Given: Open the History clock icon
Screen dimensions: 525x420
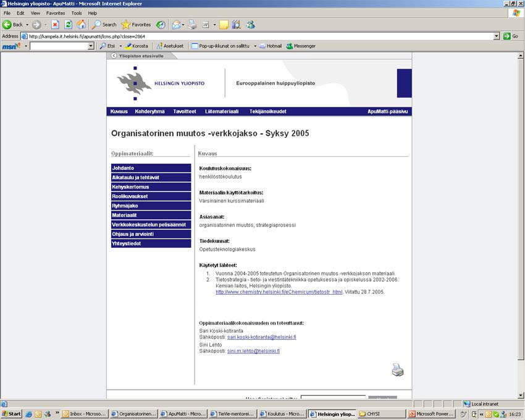Looking at the screenshot, I should (161, 25).
